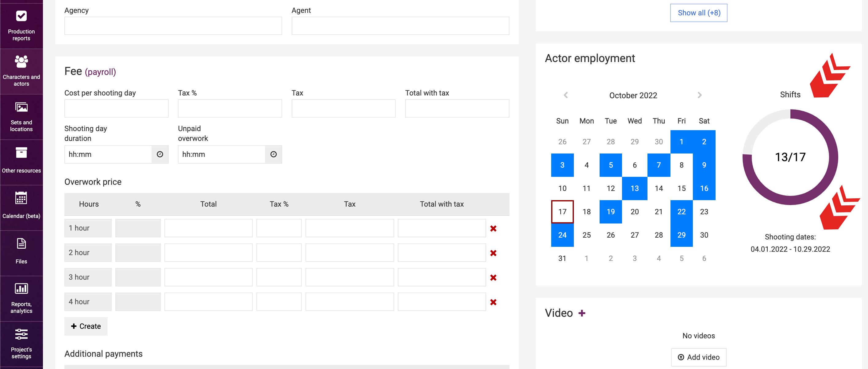Select October 11 in calendar
The height and width of the screenshot is (369, 868).
coord(586,188)
